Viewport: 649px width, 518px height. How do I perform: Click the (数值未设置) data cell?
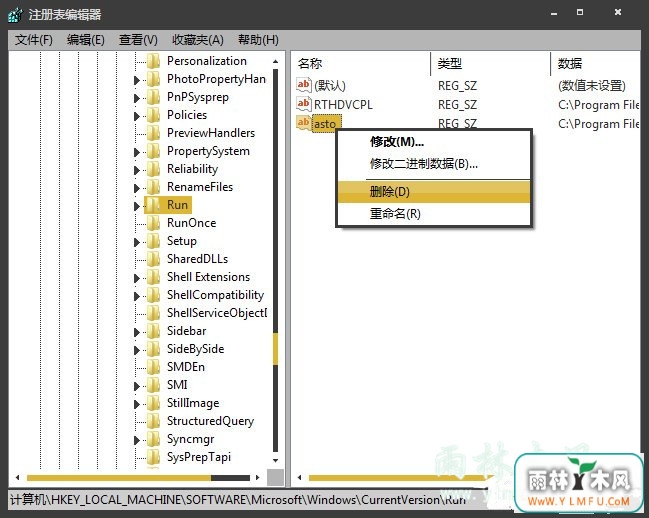591,86
